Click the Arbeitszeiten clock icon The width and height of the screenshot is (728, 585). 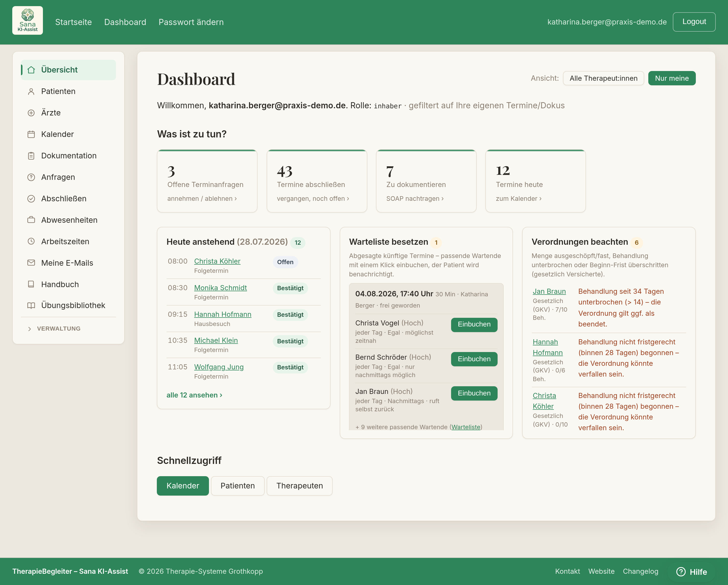pyautogui.click(x=31, y=241)
